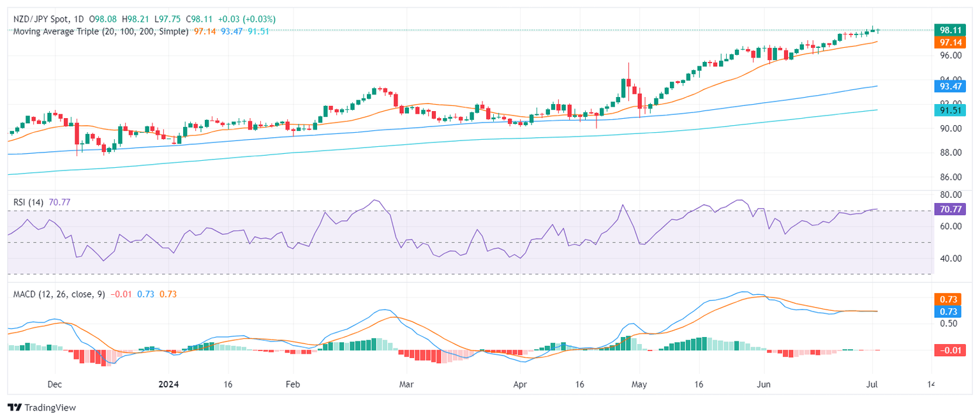Click the Jun label on time axis
This screenshot has height=420, width=980.
[764, 385]
